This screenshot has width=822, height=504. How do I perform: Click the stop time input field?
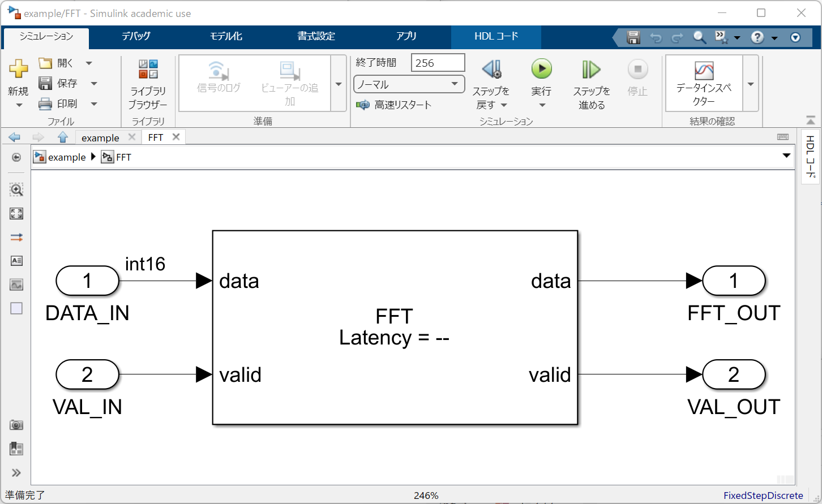pos(438,63)
